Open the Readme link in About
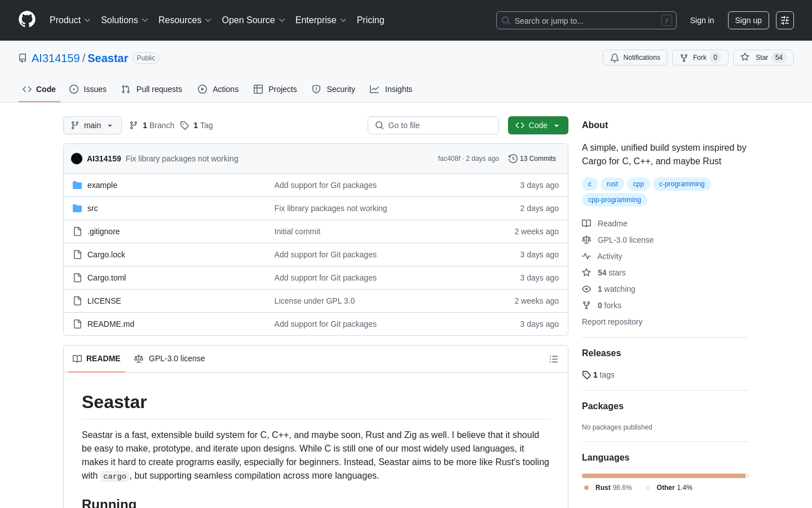Viewport: 812px width, 508px height. click(x=604, y=224)
